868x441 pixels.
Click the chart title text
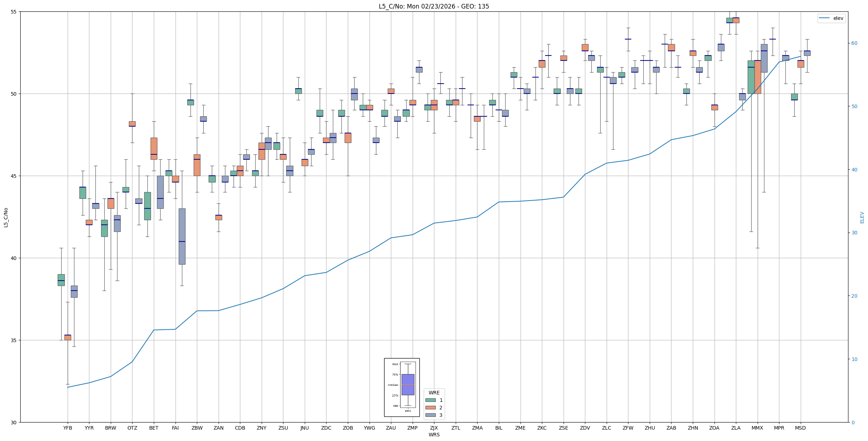point(434,6)
